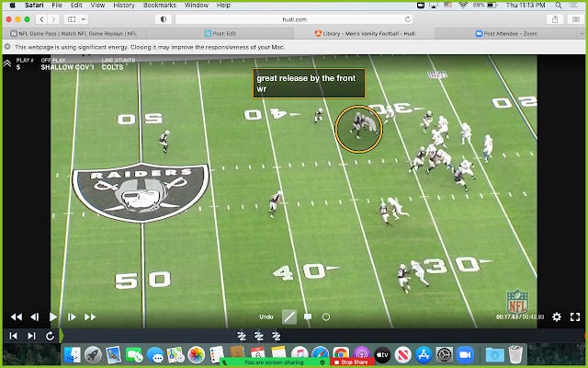Select the yellow circle spotlight annotation
588x368 pixels.
[358, 129]
